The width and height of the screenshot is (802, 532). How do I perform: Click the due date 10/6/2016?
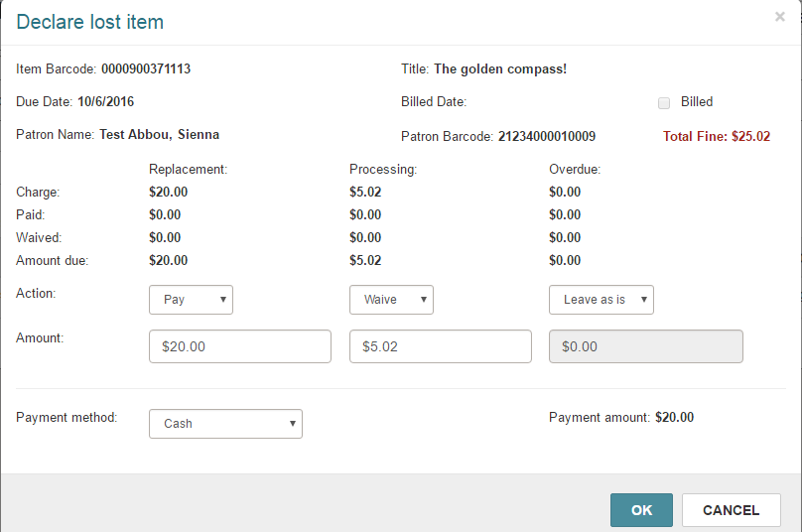(x=105, y=101)
